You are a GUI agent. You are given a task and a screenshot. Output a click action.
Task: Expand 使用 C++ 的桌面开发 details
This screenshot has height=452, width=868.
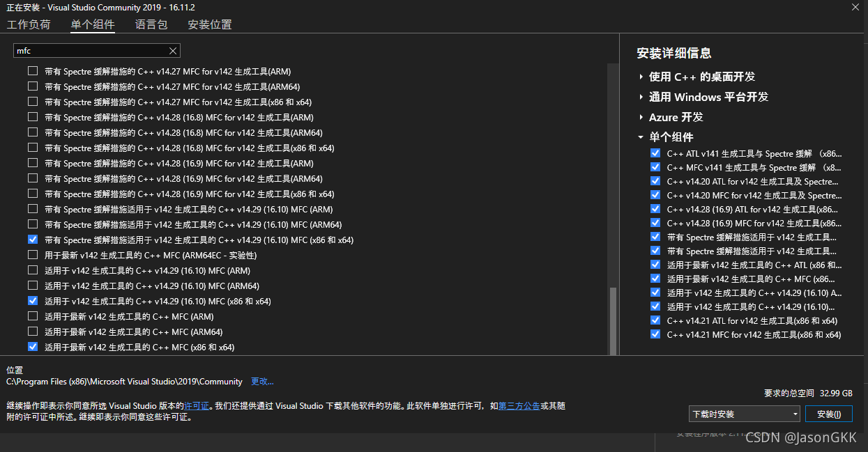641,77
